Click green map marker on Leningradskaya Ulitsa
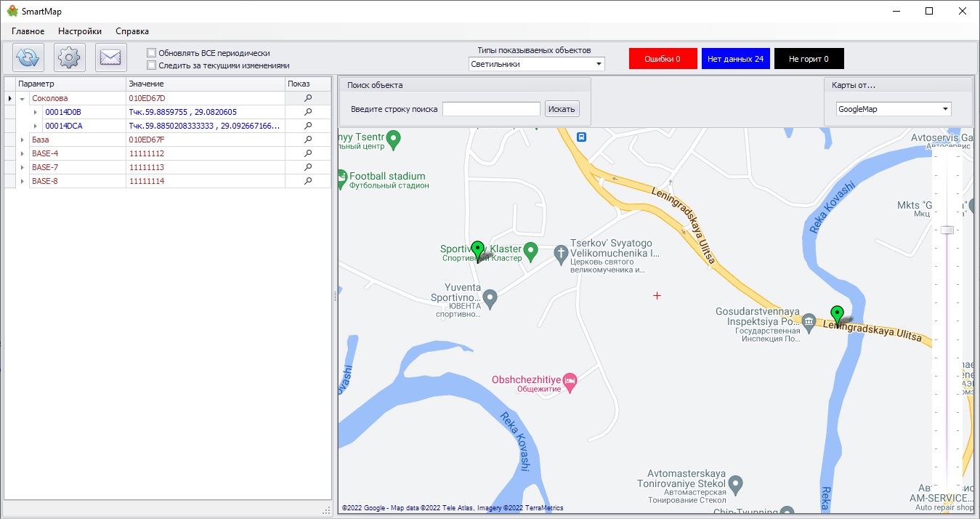 [838, 316]
